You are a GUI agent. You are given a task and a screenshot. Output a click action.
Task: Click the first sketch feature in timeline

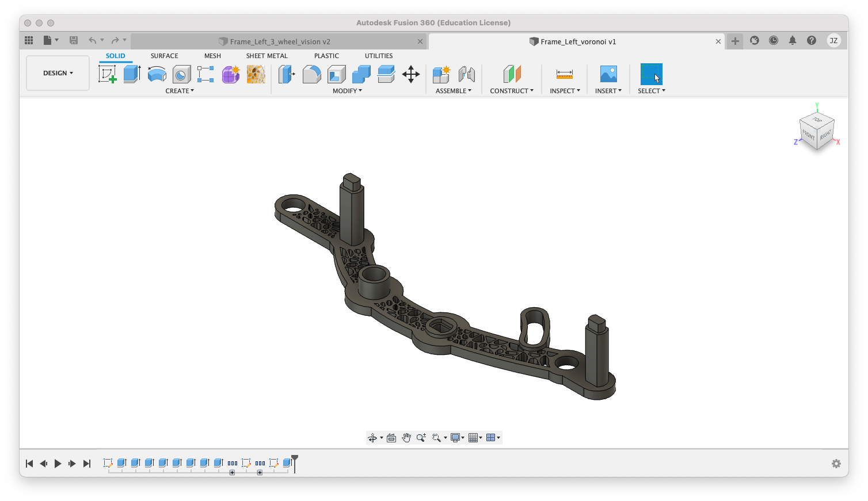(x=108, y=462)
